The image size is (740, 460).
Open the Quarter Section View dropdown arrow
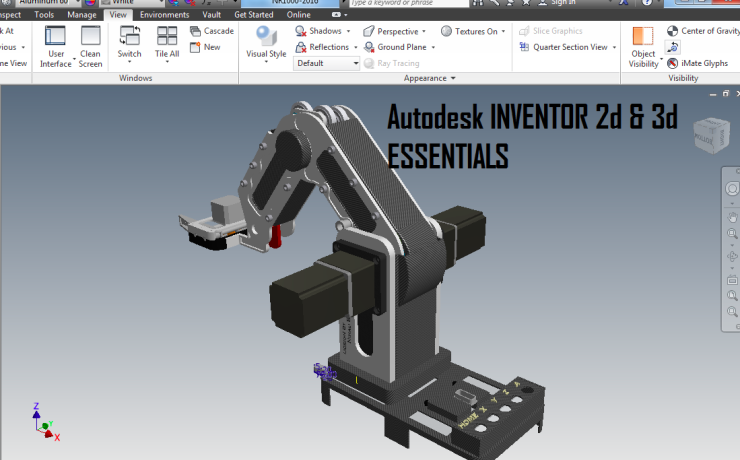(614, 47)
